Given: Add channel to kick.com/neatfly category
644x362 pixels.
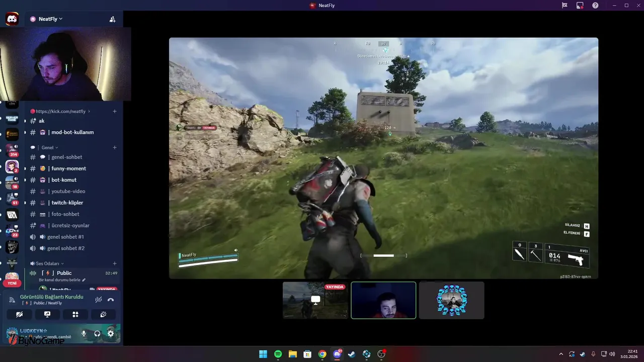Looking at the screenshot, I should (115, 111).
